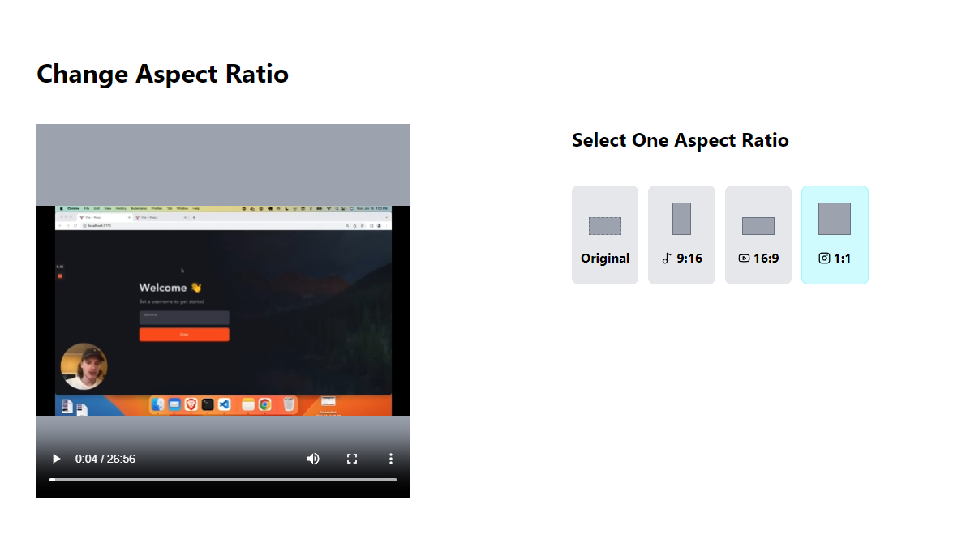Select the 16:9 YouTube aspect ratio
The image size is (966, 560).
click(758, 235)
